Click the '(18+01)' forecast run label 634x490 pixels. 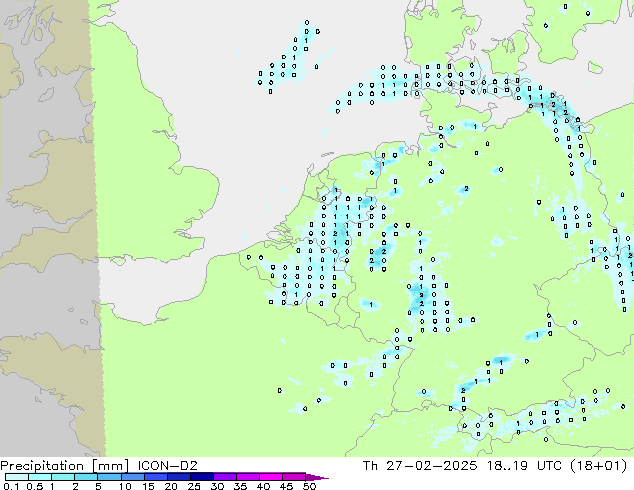pyautogui.click(x=598, y=466)
